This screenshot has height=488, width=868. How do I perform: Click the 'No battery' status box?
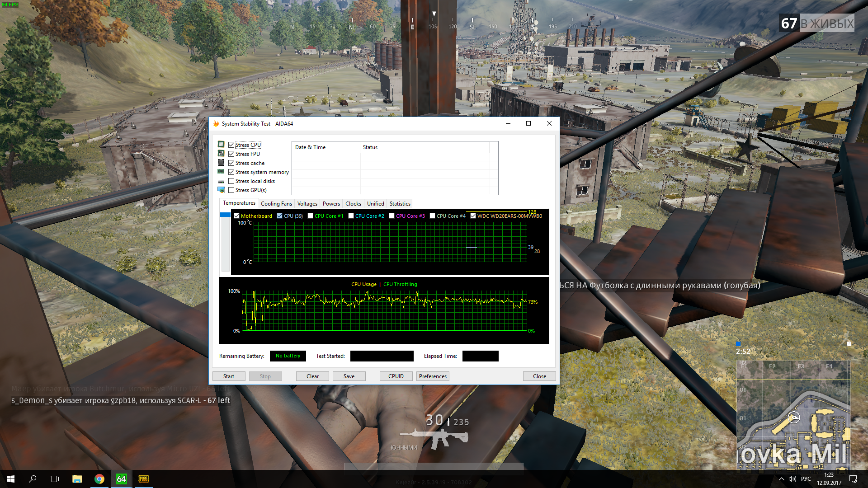click(x=288, y=356)
